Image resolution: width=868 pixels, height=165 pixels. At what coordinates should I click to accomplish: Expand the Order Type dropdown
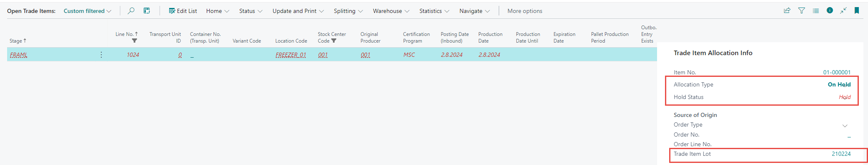pyautogui.click(x=845, y=126)
